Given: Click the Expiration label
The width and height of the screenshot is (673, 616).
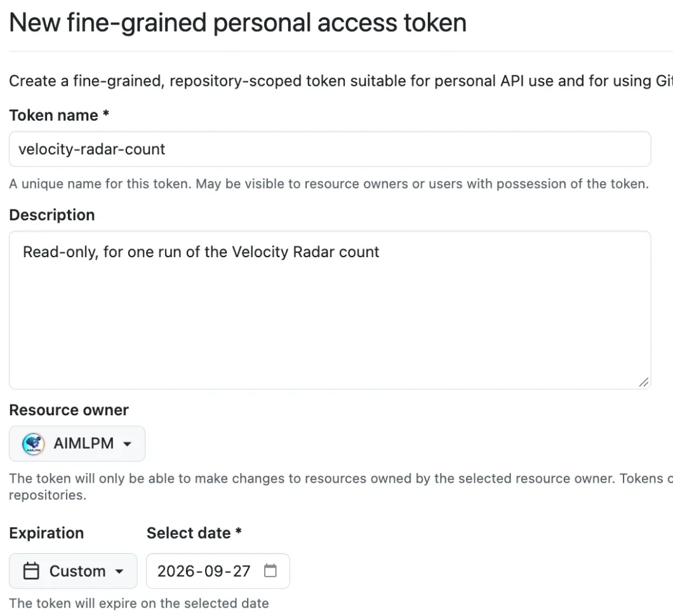Looking at the screenshot, I should point(46,533).
